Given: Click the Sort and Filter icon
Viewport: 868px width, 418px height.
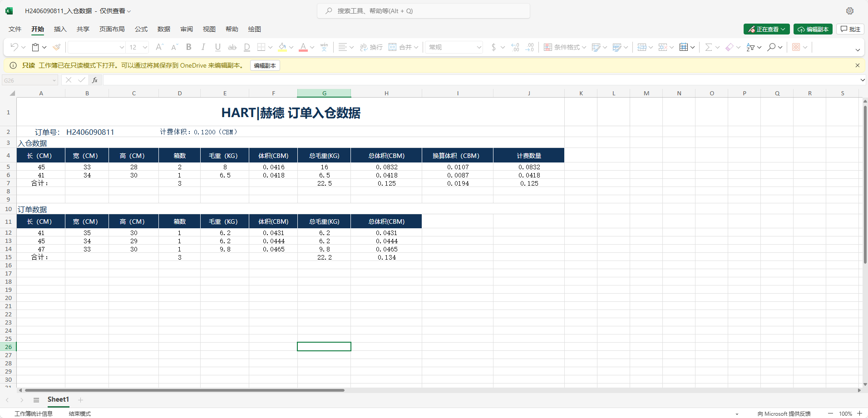Looking at the screenshot, I should tap(750, 47).
